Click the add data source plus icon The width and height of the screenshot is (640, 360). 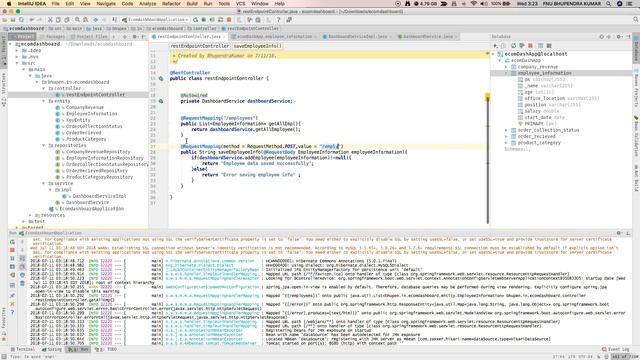[x=496, y=46]
